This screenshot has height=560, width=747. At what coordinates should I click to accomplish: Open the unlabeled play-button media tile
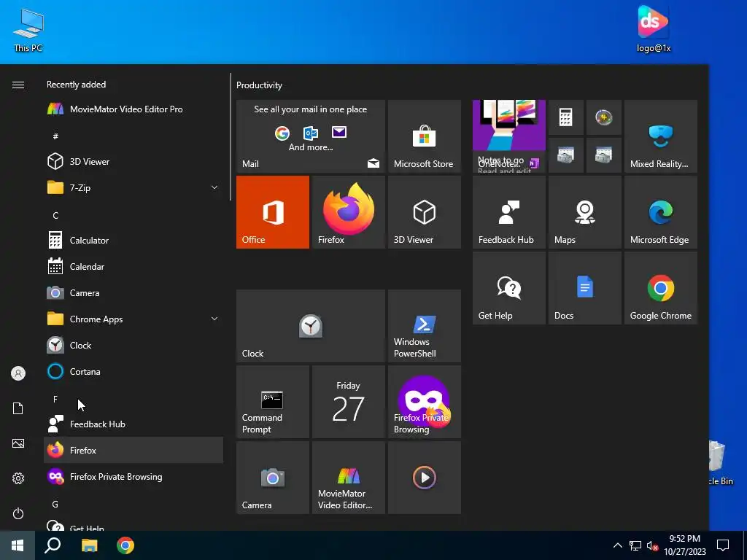click(x=425, y=478)
